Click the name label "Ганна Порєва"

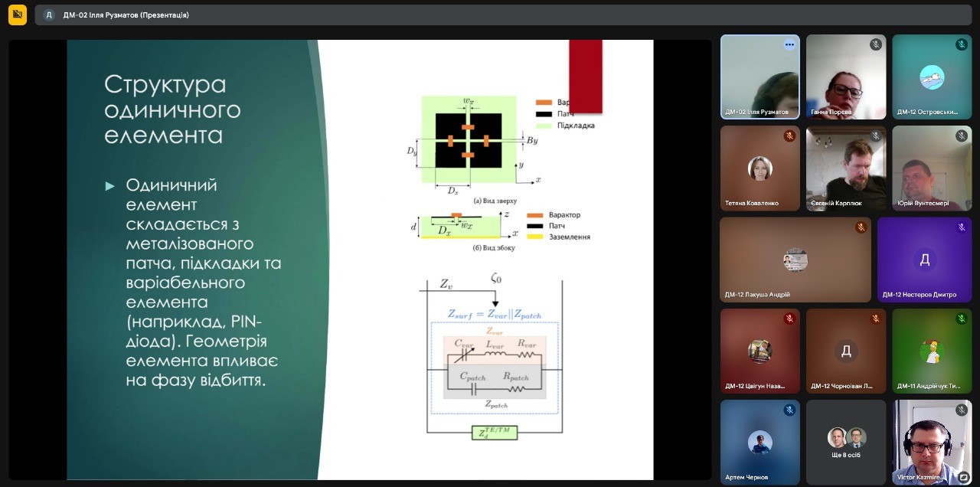(834, 112)
